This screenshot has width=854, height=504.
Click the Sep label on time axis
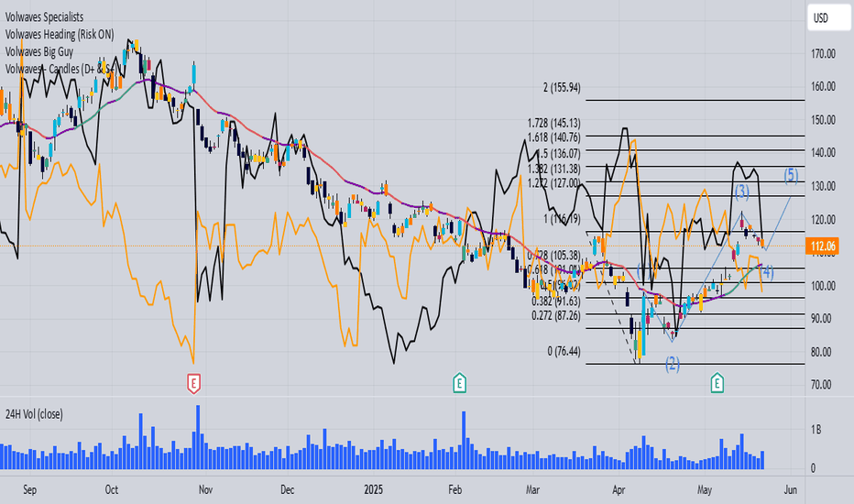pyautogui.click(x=29, y=489)
